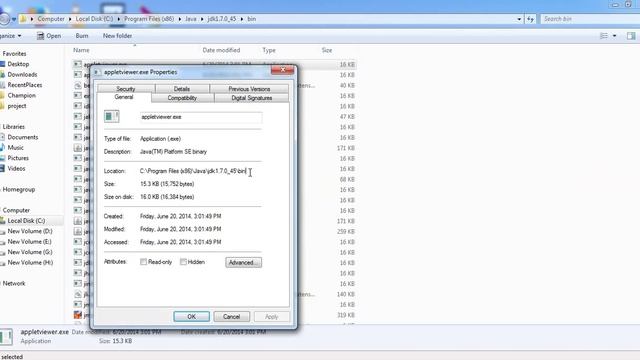Click the location path text in Properties
The width and height of the screenshot is (640, 360).
click(193, 171)
